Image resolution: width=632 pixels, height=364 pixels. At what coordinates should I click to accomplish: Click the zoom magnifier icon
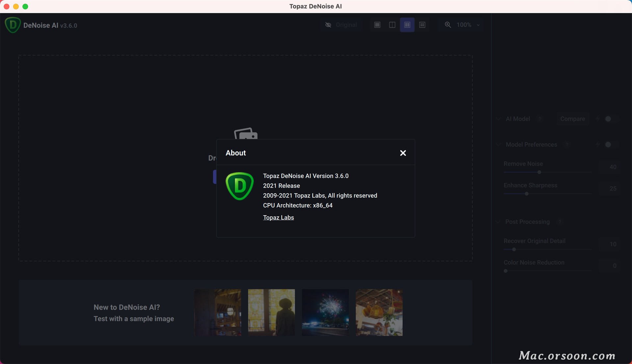pyautogui.click(x=448, y=25)
